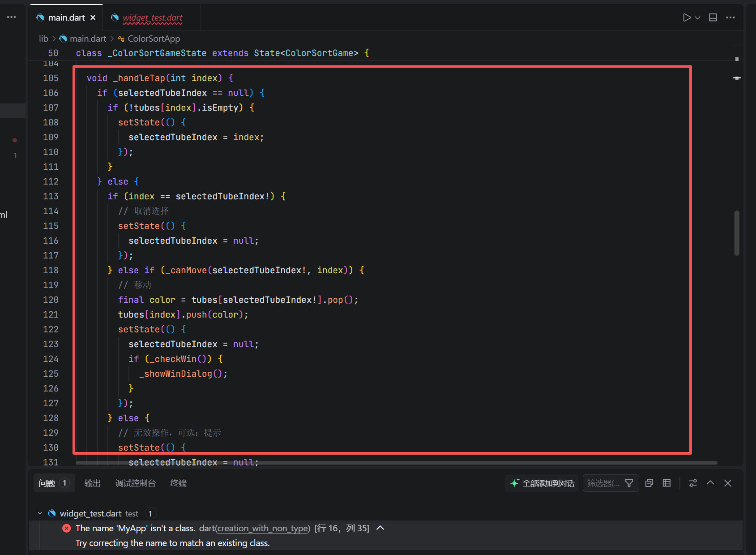Click the _handleTap method name
Image resolution: width=756 pixels, height=555 pixels.
pyautogui.click(x=139, y=78)
